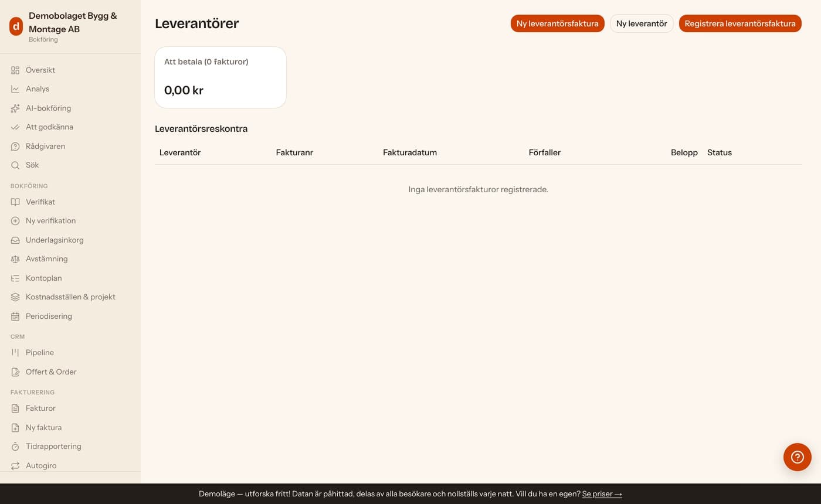The image size is (821, 504).
Task: Click the Att godkänna checkmark icon
Action: coord(15,127)
